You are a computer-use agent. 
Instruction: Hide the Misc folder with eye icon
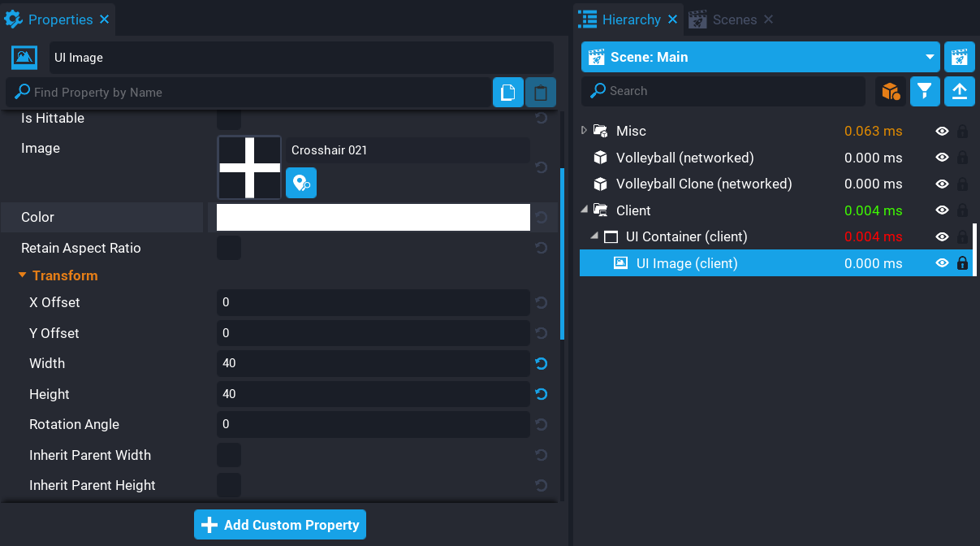pyautogui.click(x=942, y=131)
